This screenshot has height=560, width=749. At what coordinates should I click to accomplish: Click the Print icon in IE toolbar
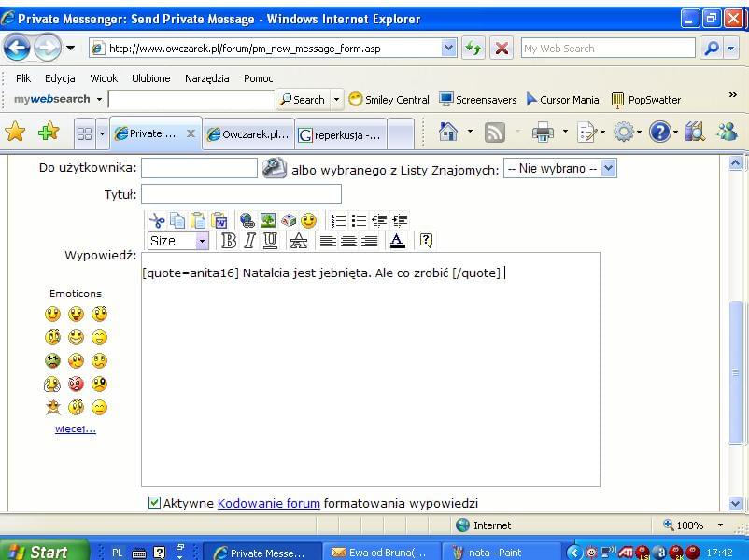pos(543,133)
